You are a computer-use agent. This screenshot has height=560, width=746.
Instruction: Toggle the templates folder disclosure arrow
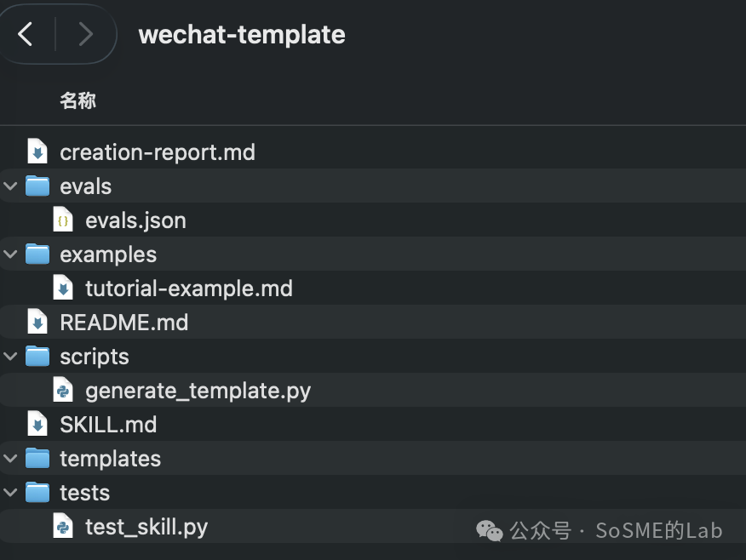(x=9, y=459)
